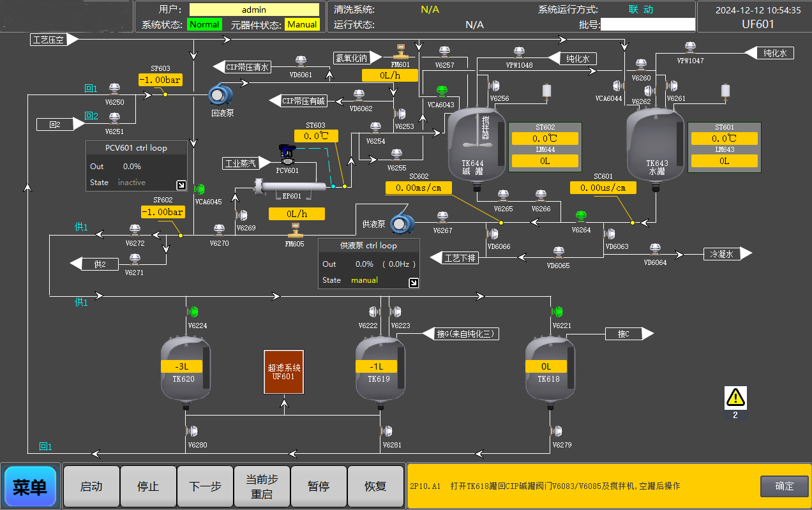Click ST603 temperature value
The width and height of the screenshot is (812, 510).
pos(316,136)
